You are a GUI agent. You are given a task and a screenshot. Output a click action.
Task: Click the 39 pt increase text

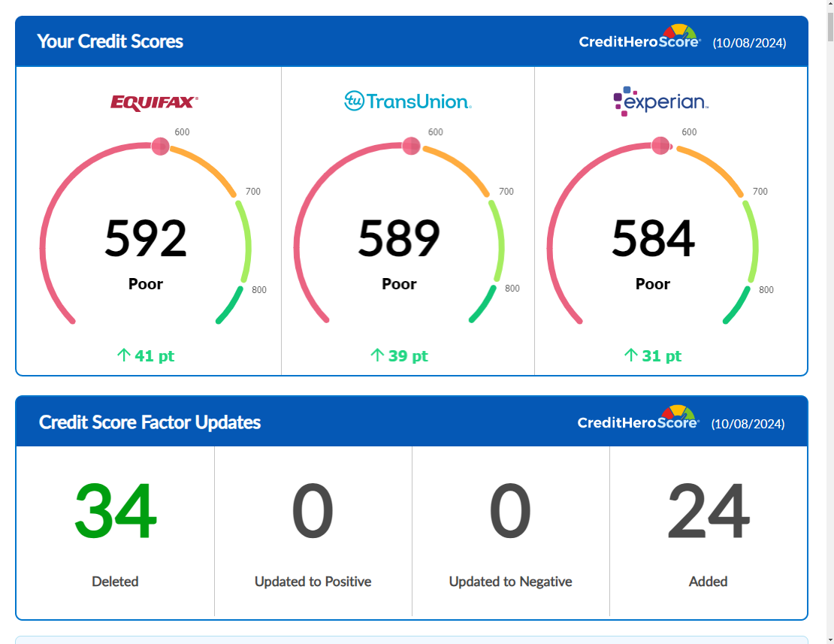click(x=408, y=355)
